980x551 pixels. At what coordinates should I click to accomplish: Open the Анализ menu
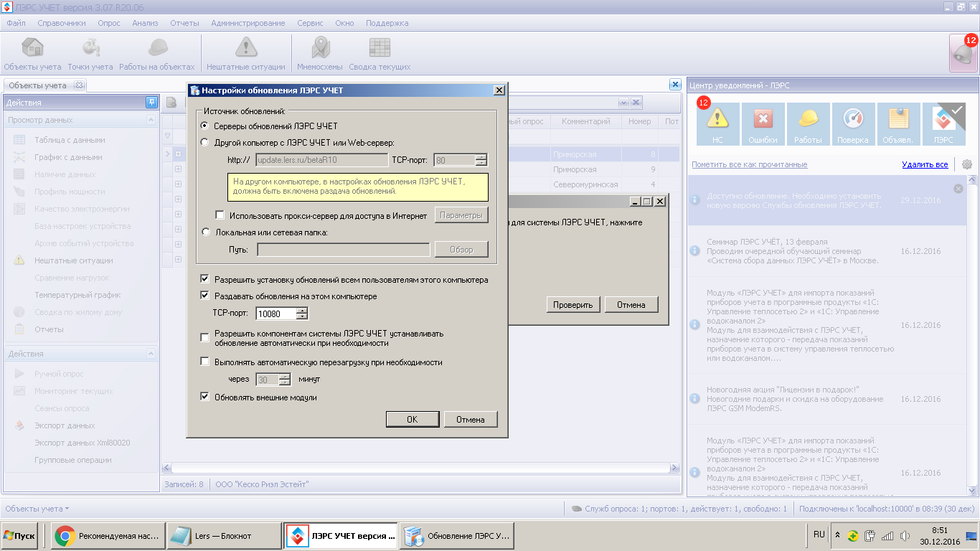tap(145, 23)
